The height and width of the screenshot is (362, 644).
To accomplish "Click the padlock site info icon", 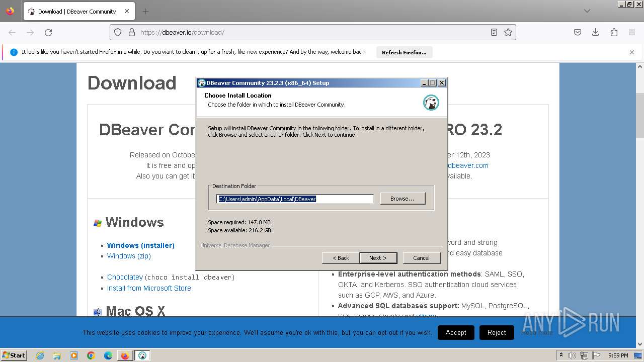I will (132, 32).
